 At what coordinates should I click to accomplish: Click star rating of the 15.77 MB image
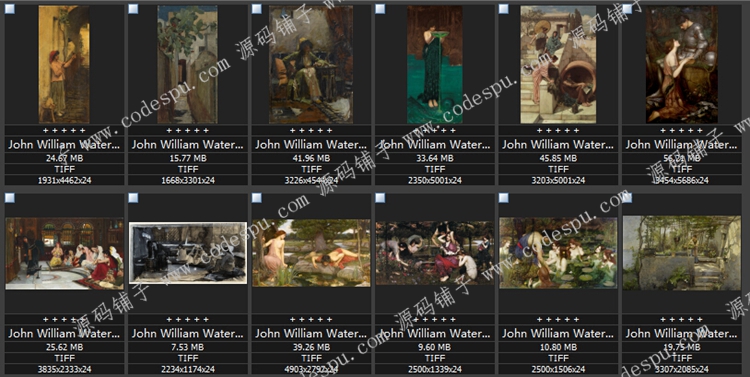coord(188,130)
